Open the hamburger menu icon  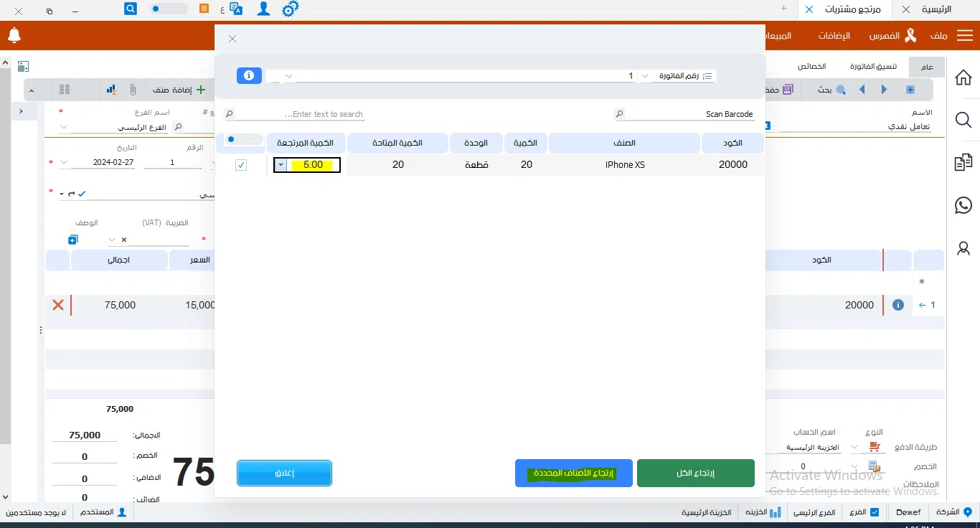(x=964, y=36)
